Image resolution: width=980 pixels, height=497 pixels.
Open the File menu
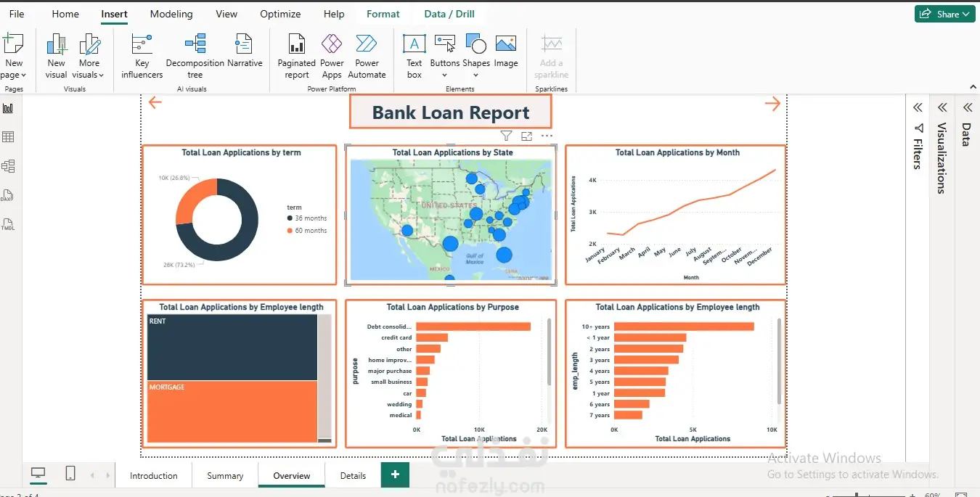tap(17, 14)
